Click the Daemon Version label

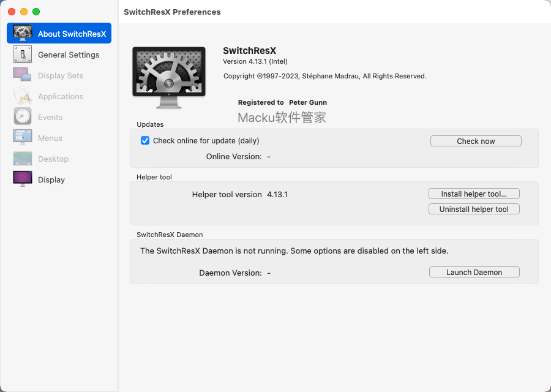231,273
